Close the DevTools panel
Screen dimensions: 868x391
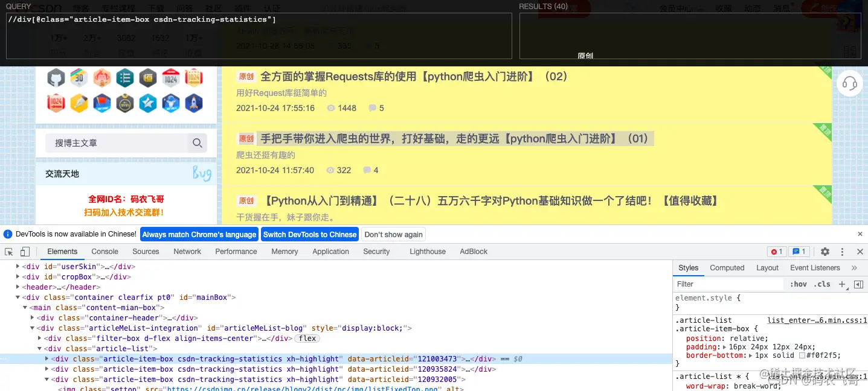(860, 252)
